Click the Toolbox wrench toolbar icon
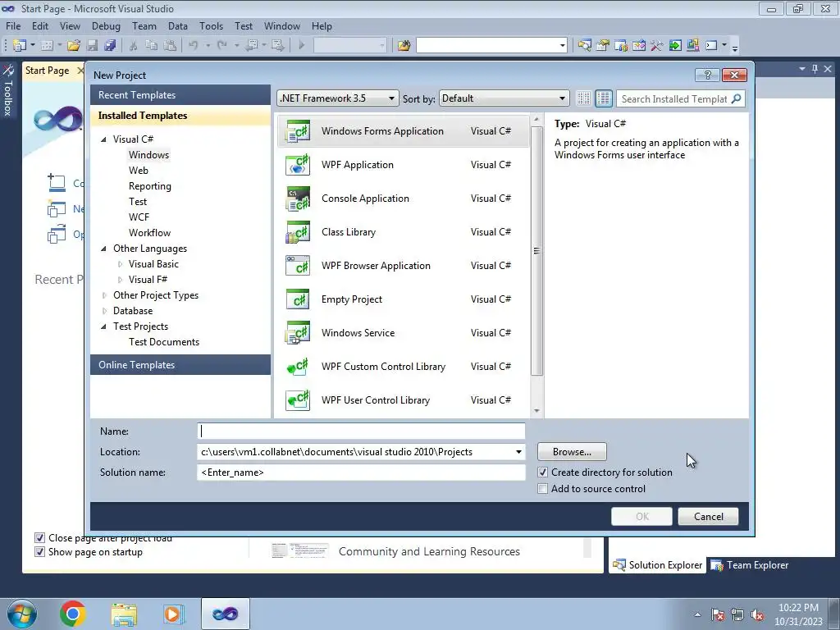Image resolution: width=840 pixels, height=630 pixels. 657,46
